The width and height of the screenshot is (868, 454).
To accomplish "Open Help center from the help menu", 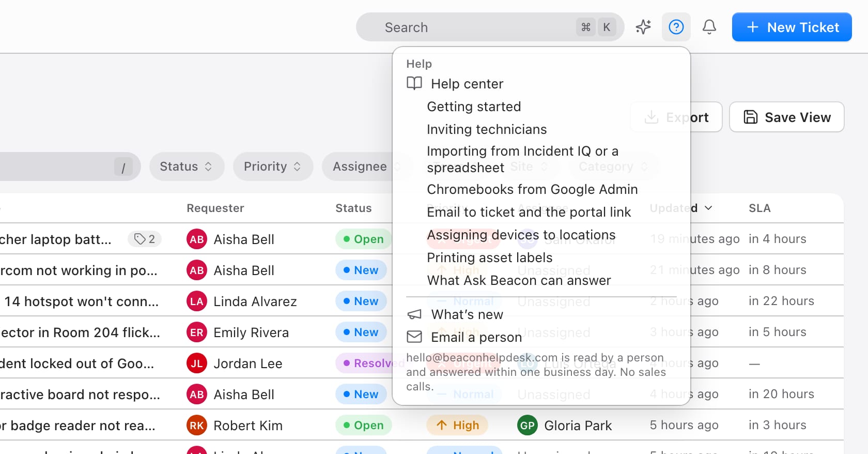I will tap(467, 84).
